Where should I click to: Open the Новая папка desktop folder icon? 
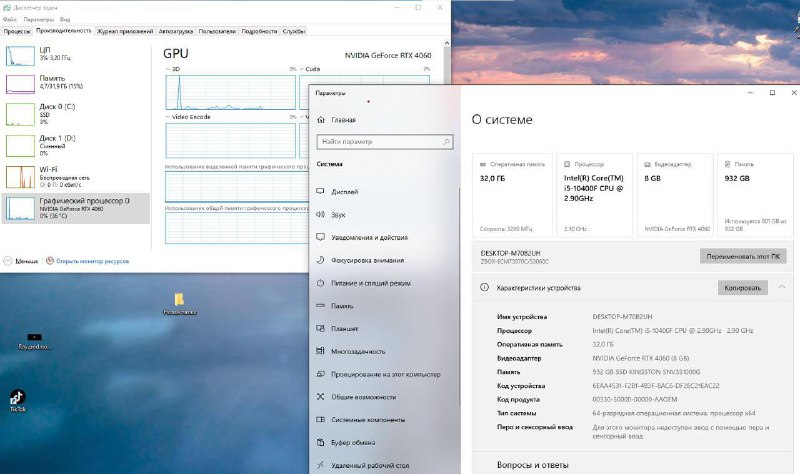[x=179, y=304]
